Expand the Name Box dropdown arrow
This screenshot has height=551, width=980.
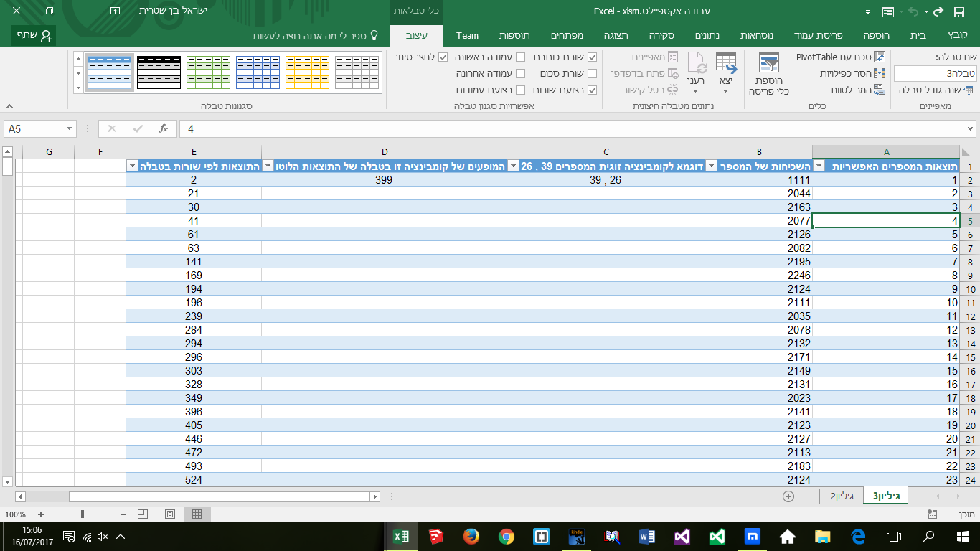click(x=70, y=128)
